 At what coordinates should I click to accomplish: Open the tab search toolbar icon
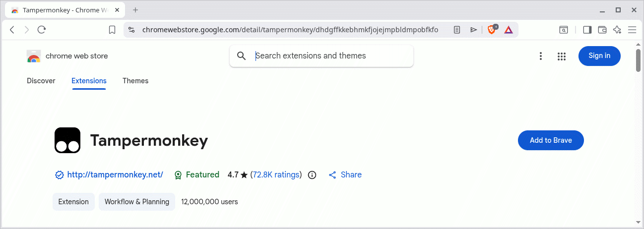564,30
